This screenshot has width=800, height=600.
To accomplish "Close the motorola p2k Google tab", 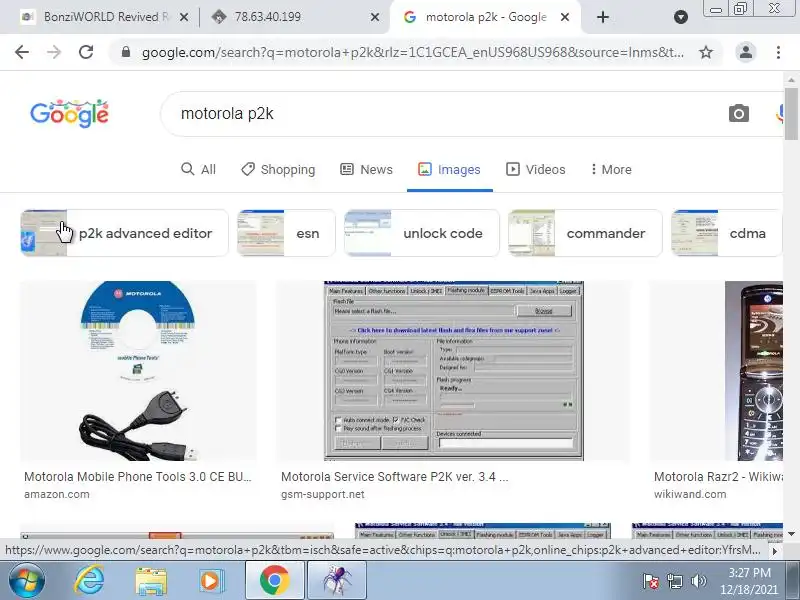I will coord(565,17).
